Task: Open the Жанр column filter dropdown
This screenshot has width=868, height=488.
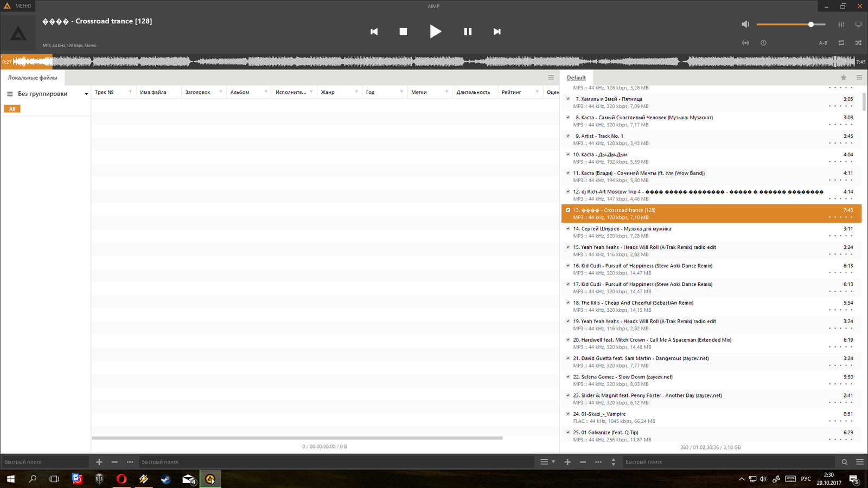Action: pos(356,92)
